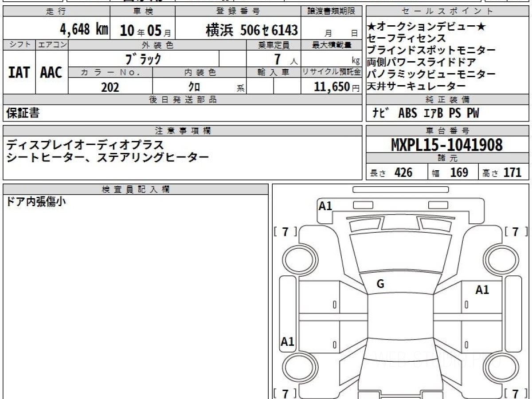Click the 車台番号 header
The image size is (532, 399).
pos(447,130)
